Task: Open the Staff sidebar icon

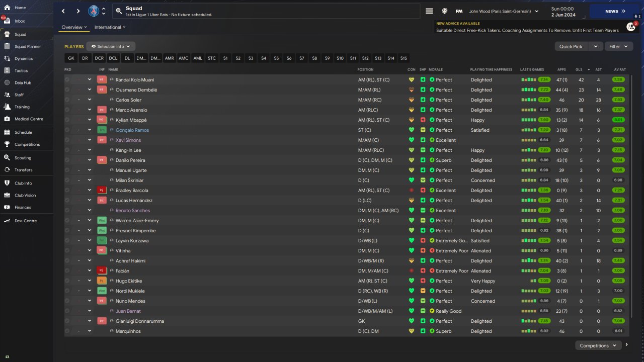Action: tap(7, 95)
